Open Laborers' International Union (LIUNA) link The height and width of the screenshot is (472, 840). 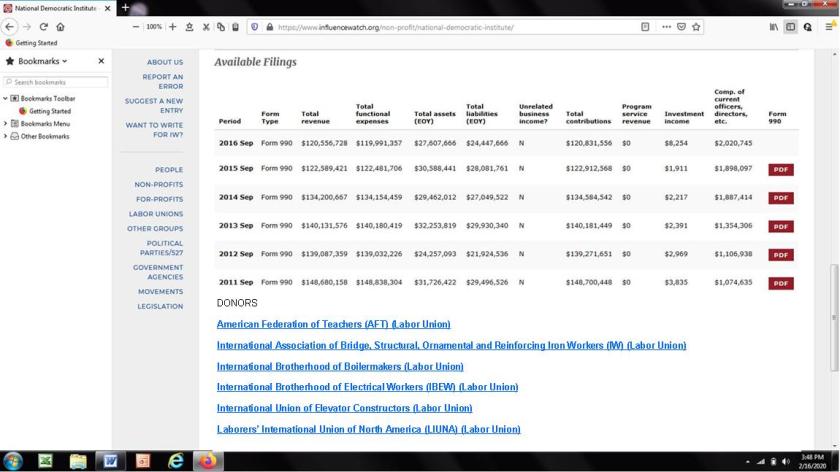[368, 429]
